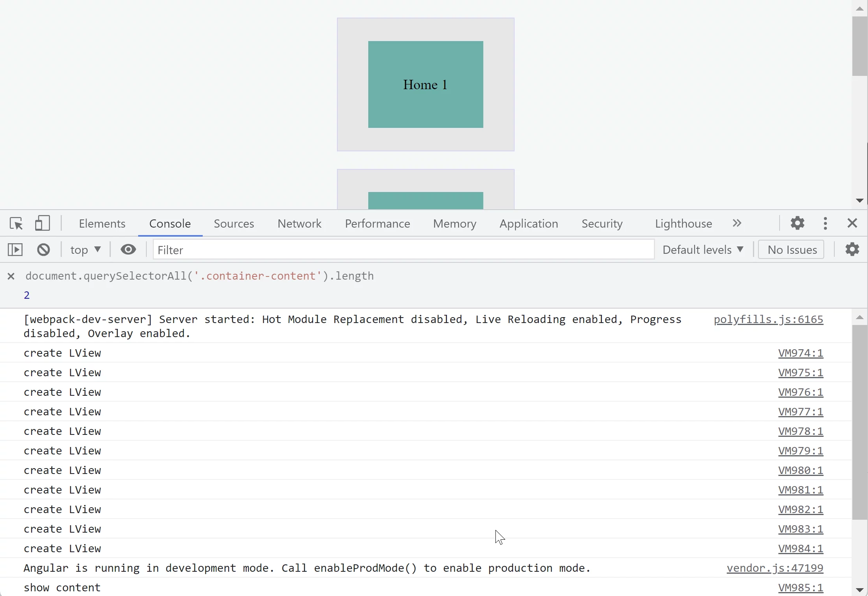Screen dimensions: 868x596
Task: Click the clear console icon
Action: [43, 250]
